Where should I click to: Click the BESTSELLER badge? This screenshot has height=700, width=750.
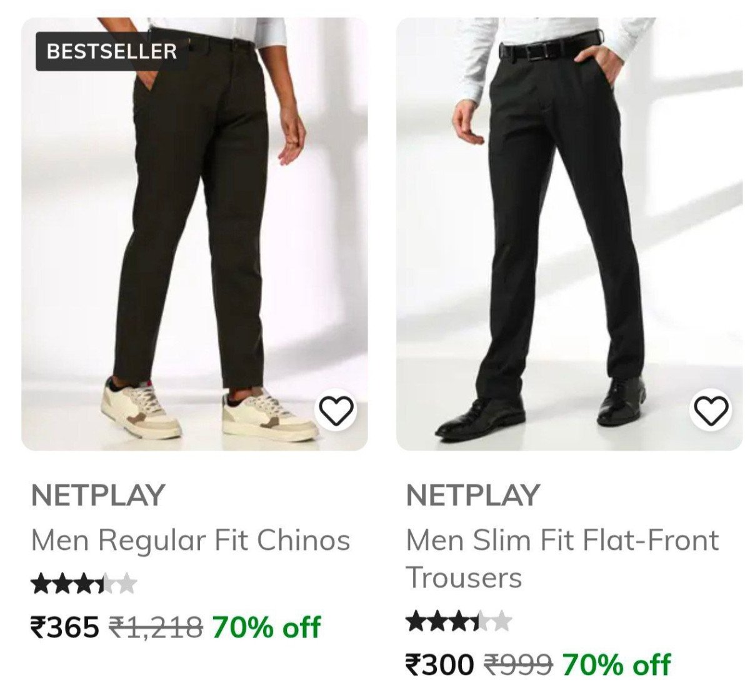coord(111,51)
